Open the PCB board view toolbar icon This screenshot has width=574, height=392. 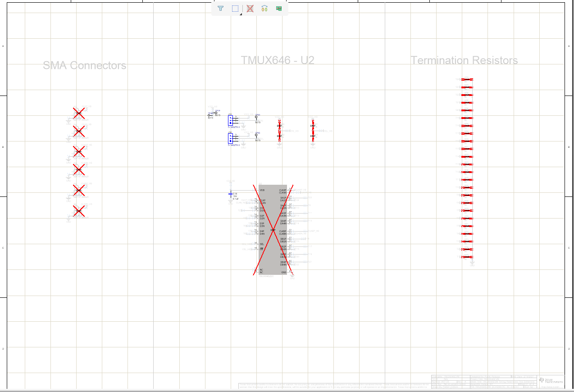(x=279, y=9)
